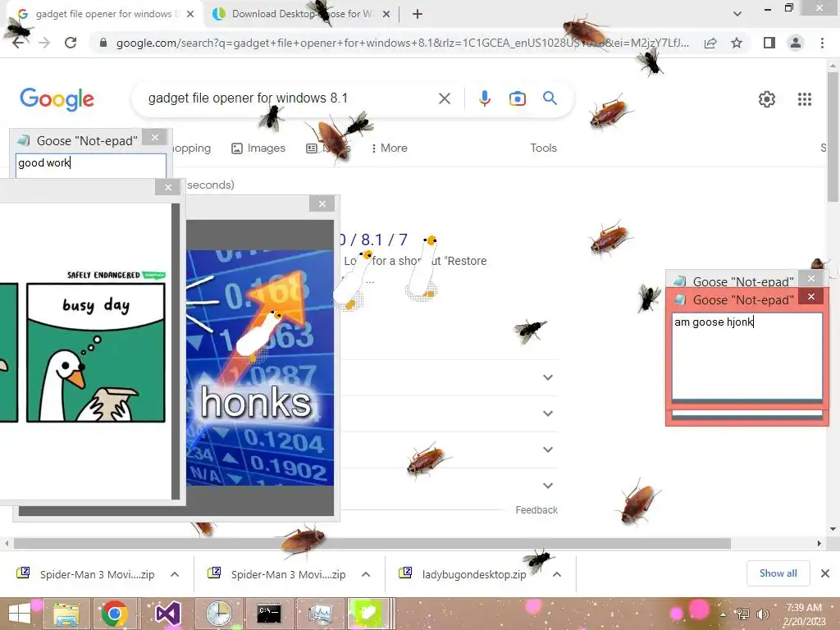Image resolution: width=840 pixels, height=630 pixels.
Task: Open Chrome side panel
Action: point(769,43)
